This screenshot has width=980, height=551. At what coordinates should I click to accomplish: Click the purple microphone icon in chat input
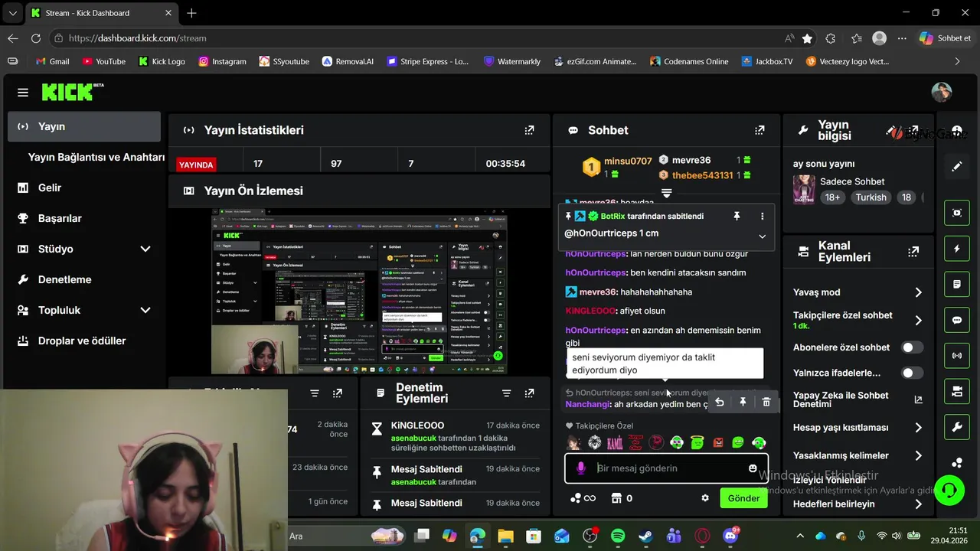(x=581, y=468)
